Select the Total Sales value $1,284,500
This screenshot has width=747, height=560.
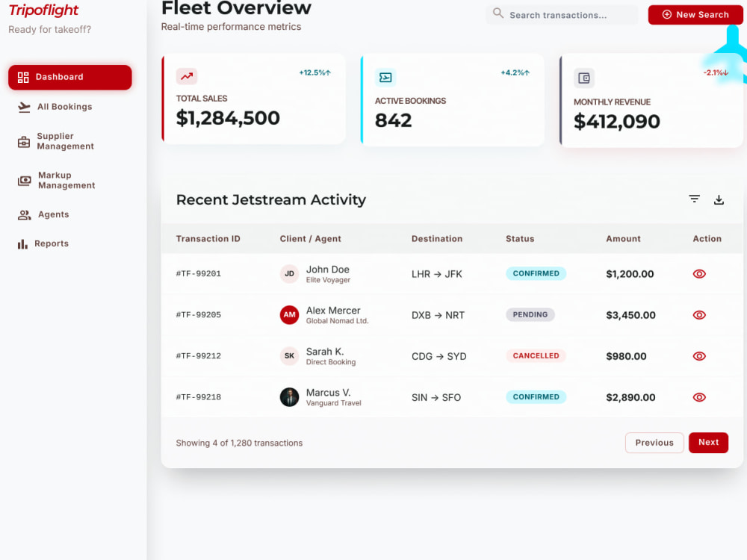pyautogui.click(x=228, y=118)
